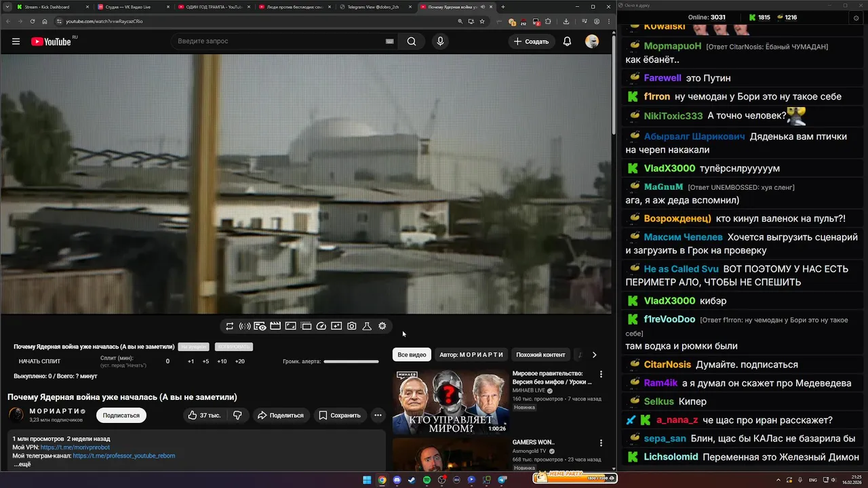
Task: Open КТО УПРАВЛЯЕТ МИРОМ video thumbnail
Action: pos(450,401)
